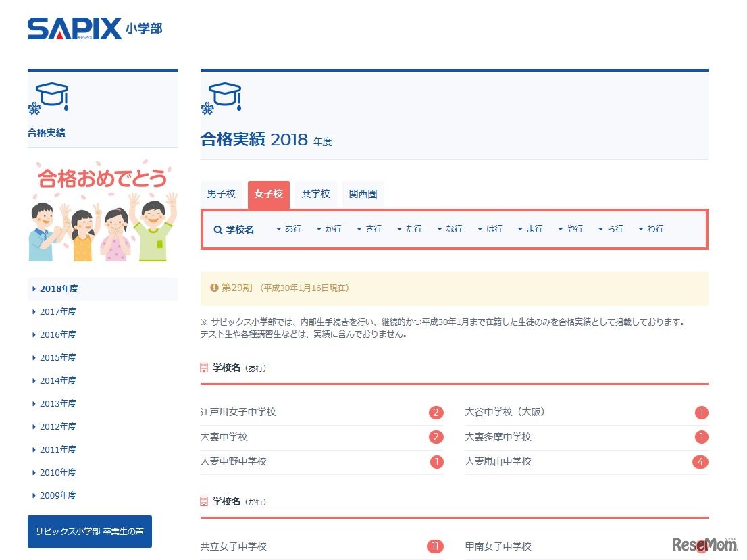This screenshot has height=560, width=747.
Task: Click the 2009年度 sidebar entry
Action: (57, 495)
